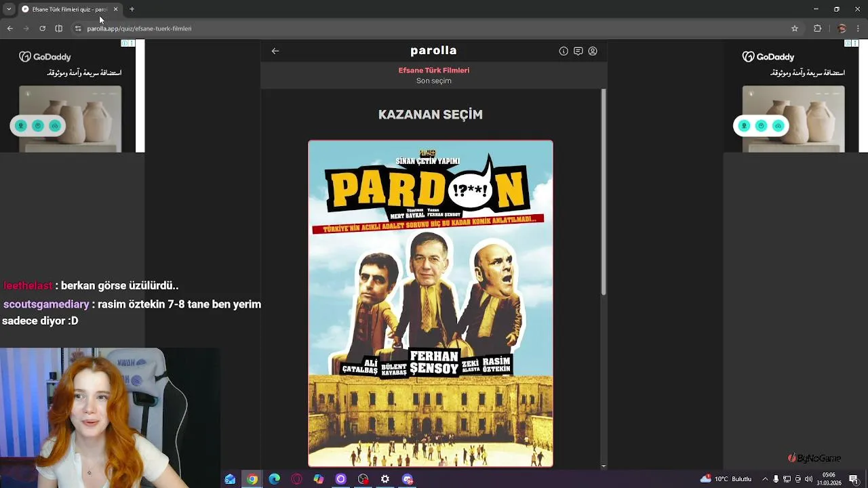Viewport: 868px width, 488px height.
Task: Open the parolla account profile icon
Action: point(593,51)
